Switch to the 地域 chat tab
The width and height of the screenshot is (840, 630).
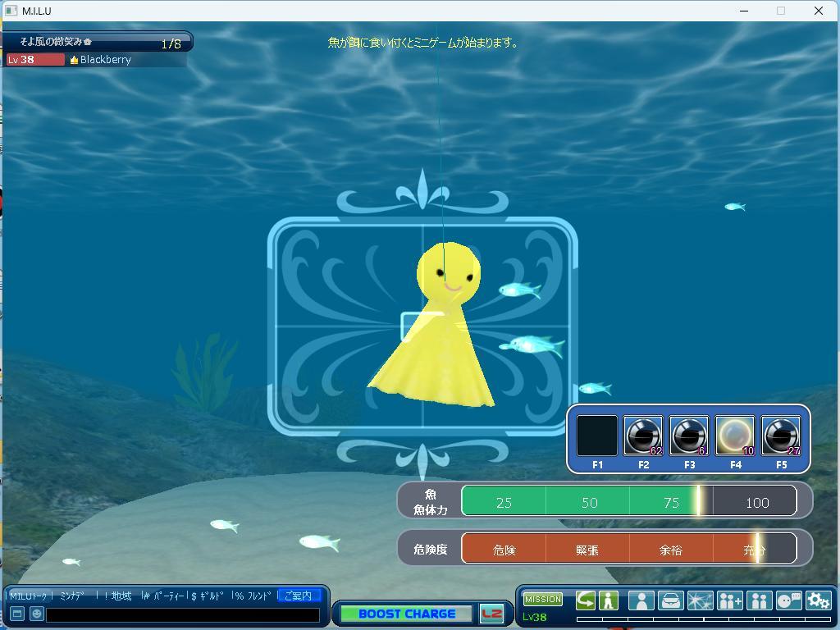click(x=118, y=596)
